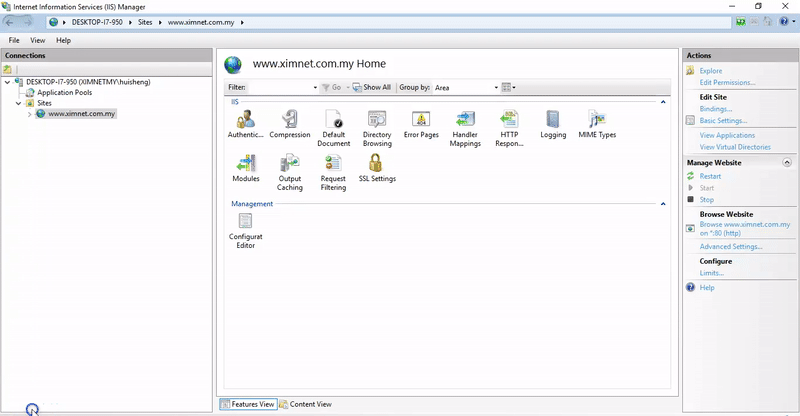Viewport: 800px width, 416px height.
Task: Open the Authentication feature icon
Action: (245, 124)
